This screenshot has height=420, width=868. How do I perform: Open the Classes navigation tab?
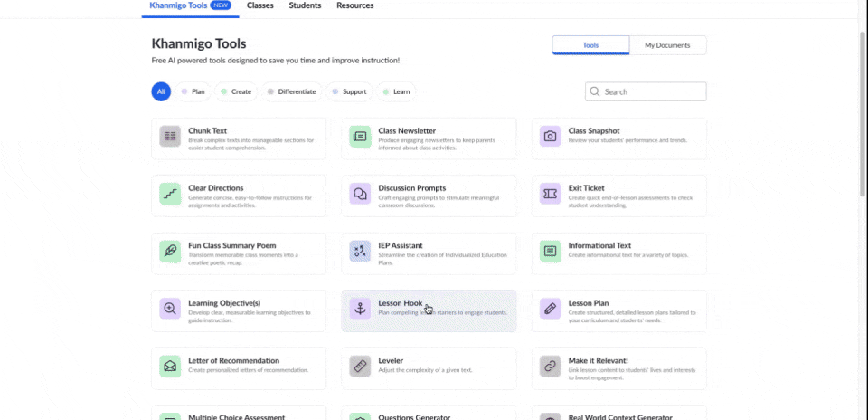[x=260, y=5]
